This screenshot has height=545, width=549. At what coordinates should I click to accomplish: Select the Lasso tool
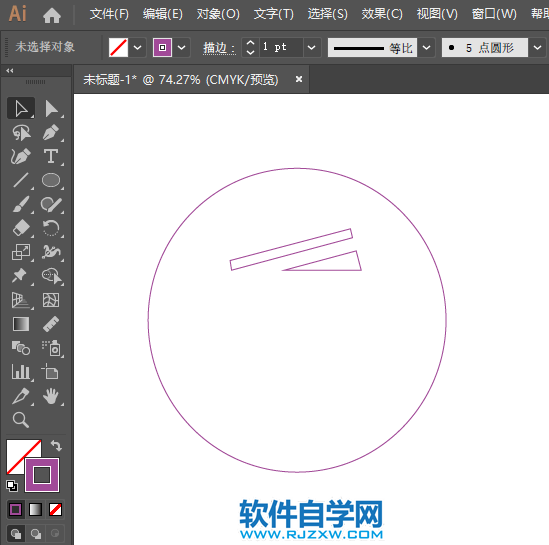coord(21,133)
